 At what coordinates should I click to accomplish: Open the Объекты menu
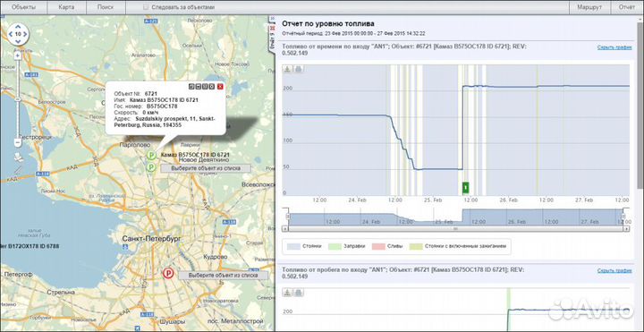pyautogui.click(x=23, y=7)
